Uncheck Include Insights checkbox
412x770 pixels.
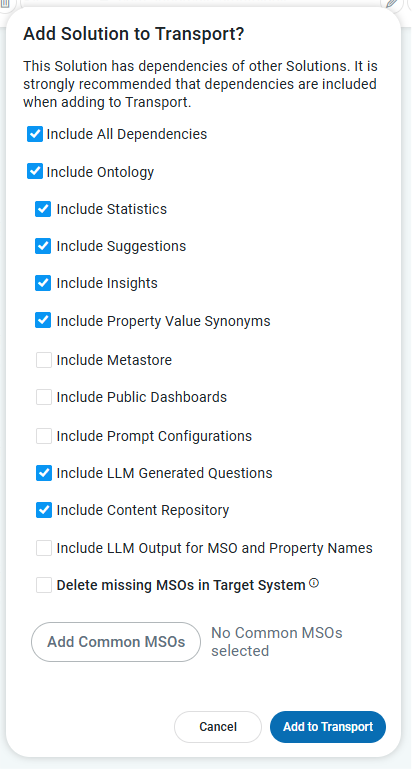point(43,283)
